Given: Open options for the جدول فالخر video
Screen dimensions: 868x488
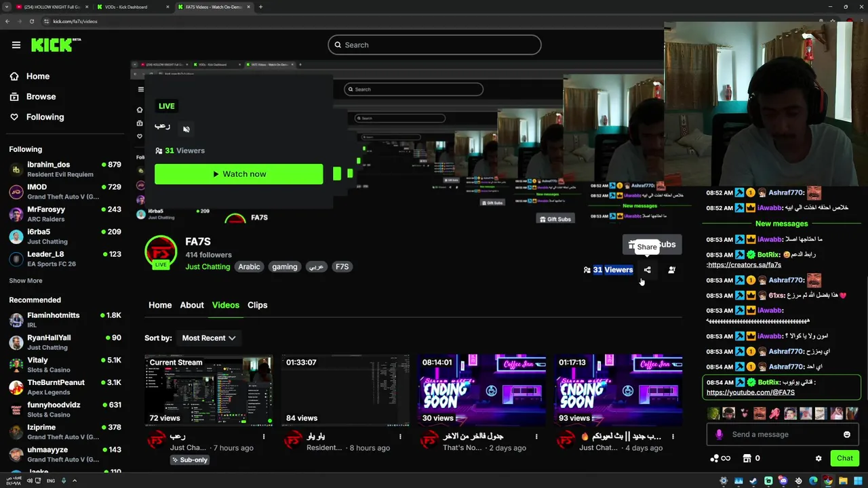Looking at the screenshot, I should coord(536,436).
